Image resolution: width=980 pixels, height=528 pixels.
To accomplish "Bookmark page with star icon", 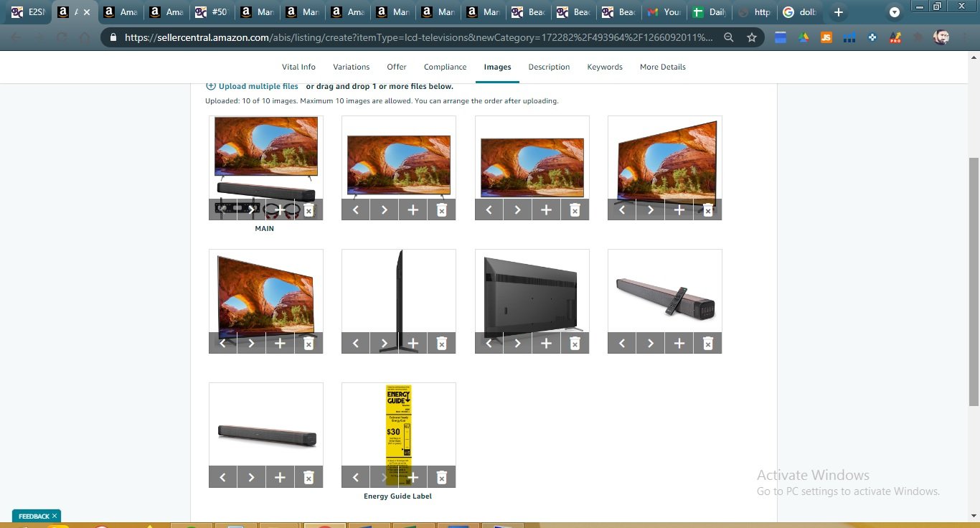I will (752, 37).
